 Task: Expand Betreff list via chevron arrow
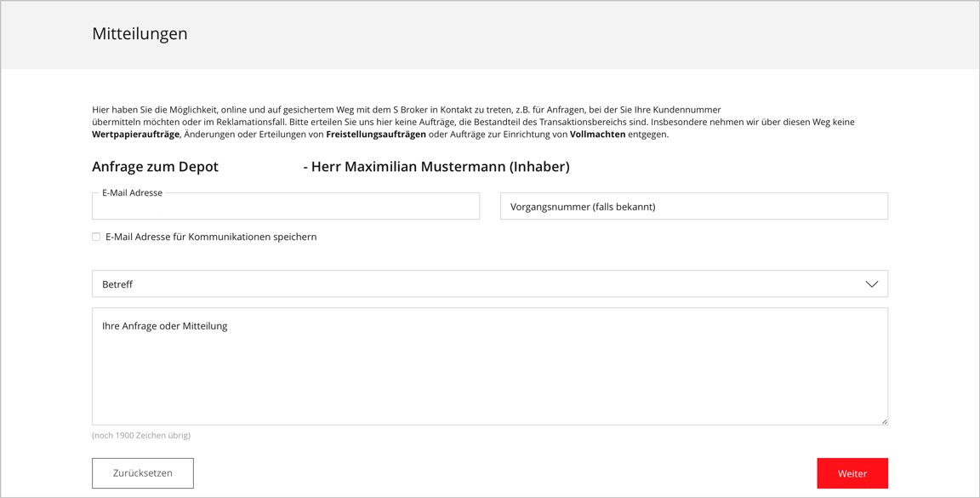(872, 284)
